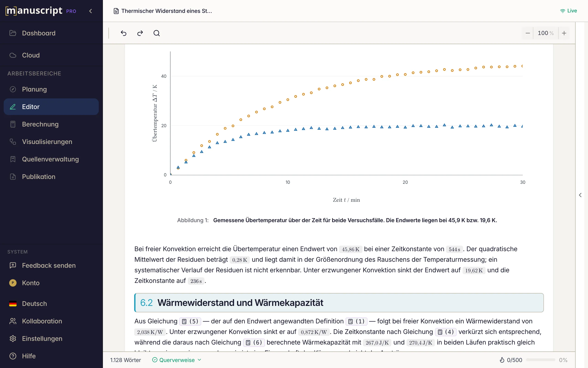The height and width of the screenshot is (368, 588).
Task: Click the computed value 19,62 K
Action: (474, 270)
